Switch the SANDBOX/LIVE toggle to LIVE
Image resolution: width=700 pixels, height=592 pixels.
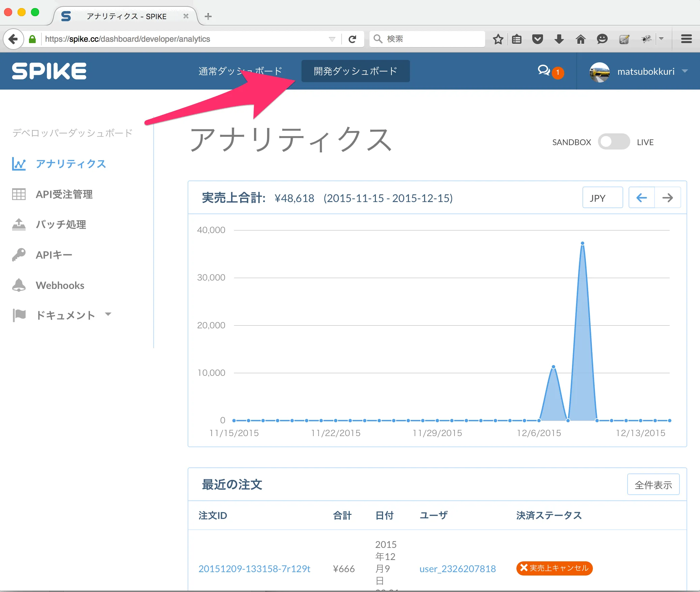tap(614, 141)
